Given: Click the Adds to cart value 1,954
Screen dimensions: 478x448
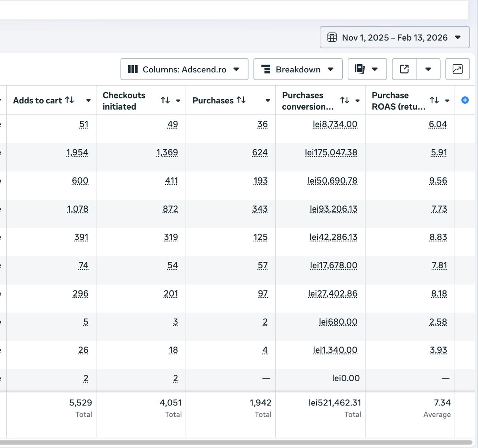Looking at the screenshot, I should 77,153.
